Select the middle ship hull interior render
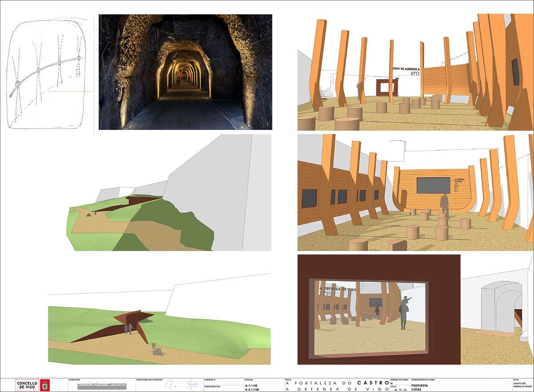534x392 pixels. coord(415,193)
